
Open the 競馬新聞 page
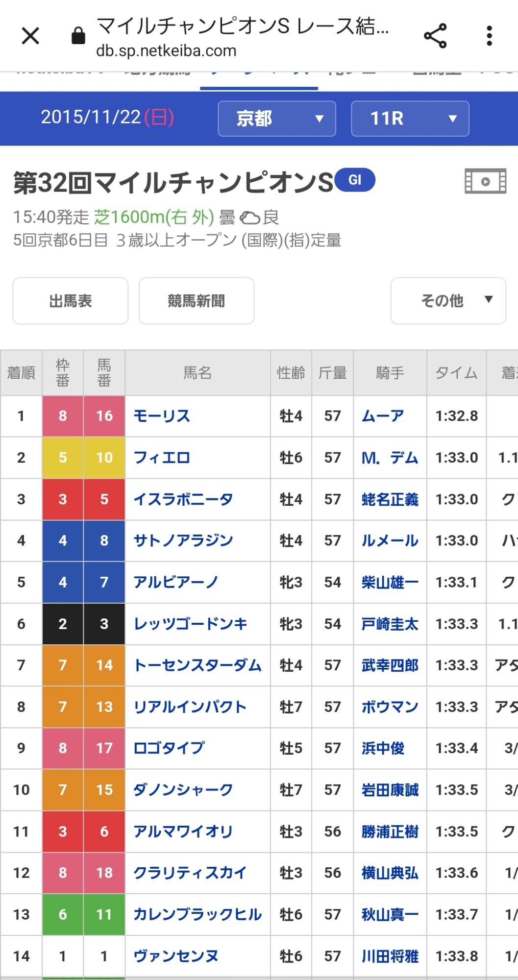coord(197,301)
